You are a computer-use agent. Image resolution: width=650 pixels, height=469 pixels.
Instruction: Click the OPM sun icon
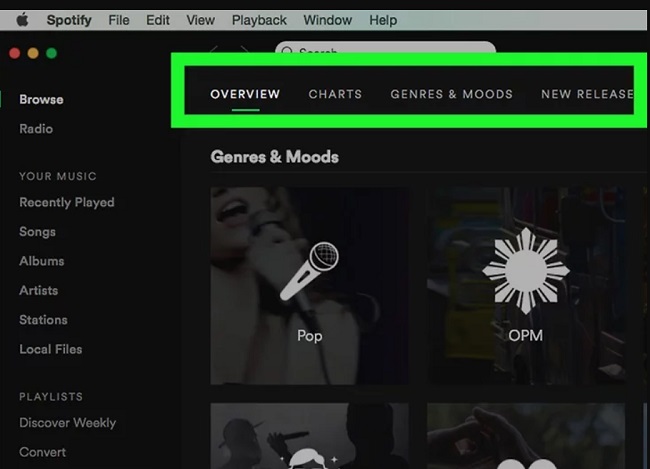[x=526, y=271]
